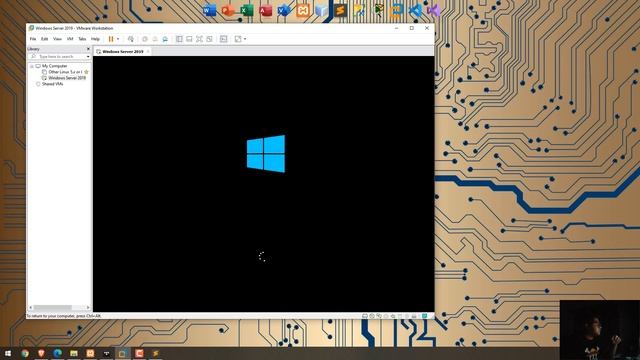The image size is (640, 360).
Task: Open the power options dropdown arrow beside Suspend
Action: [x=118, y=39]
